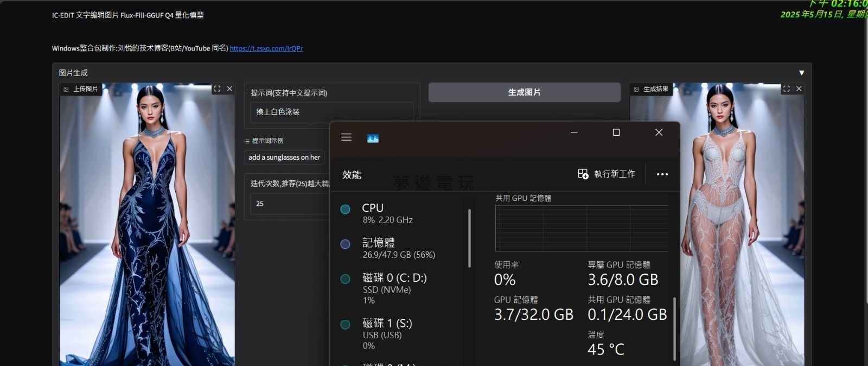Select 磁碟 1 (S:) USB disk item
The width and height of the screenshot is (868, 366).
click(x=387, y=333)
